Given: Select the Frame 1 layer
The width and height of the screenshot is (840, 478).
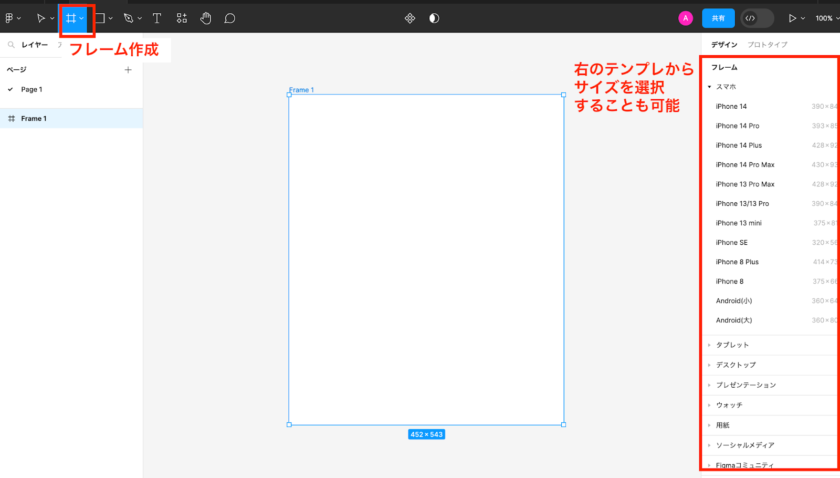Looking at the screenshot, I should point(34,119).
